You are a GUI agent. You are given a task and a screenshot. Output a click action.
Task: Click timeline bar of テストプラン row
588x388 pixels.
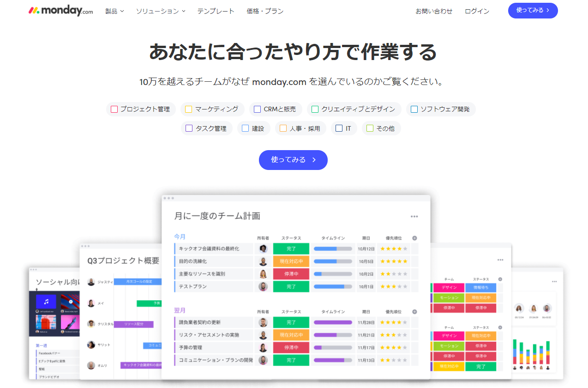[x=333, y=286]
